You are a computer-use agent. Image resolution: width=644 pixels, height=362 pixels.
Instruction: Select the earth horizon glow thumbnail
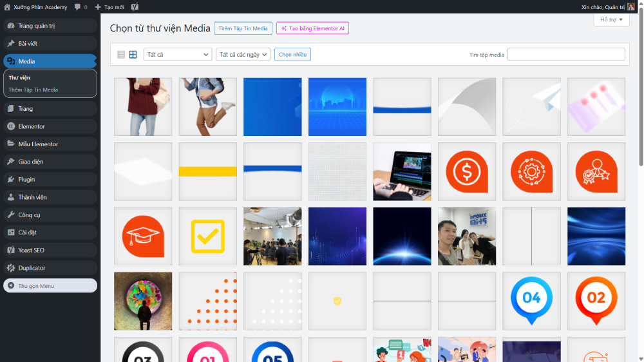[402, 236]
